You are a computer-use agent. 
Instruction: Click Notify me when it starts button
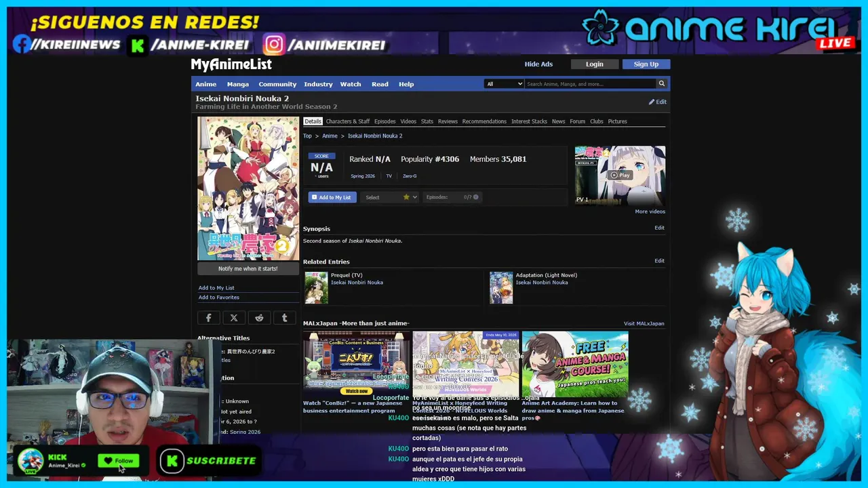click(x=248, y=268)
